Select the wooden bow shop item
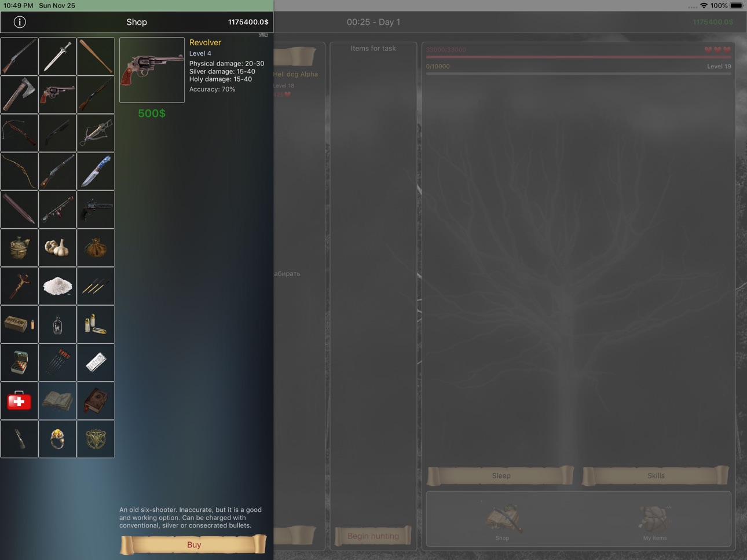 (19, 171)
